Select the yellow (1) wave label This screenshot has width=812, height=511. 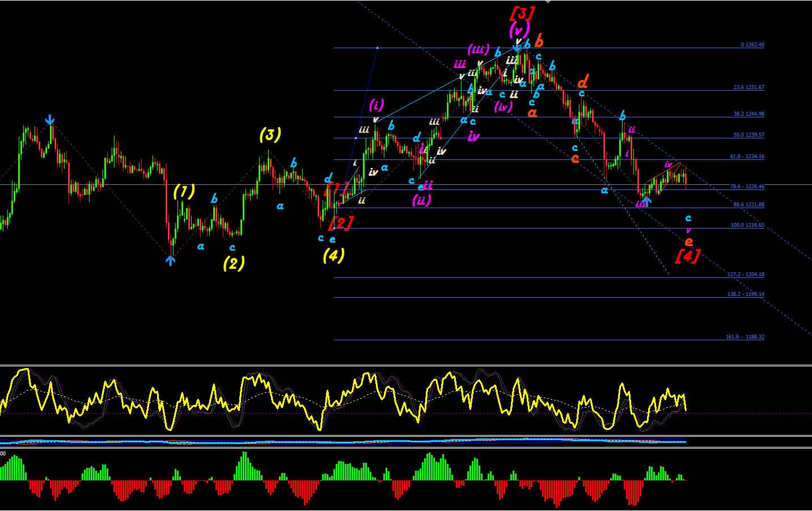[x=184, y=192]
